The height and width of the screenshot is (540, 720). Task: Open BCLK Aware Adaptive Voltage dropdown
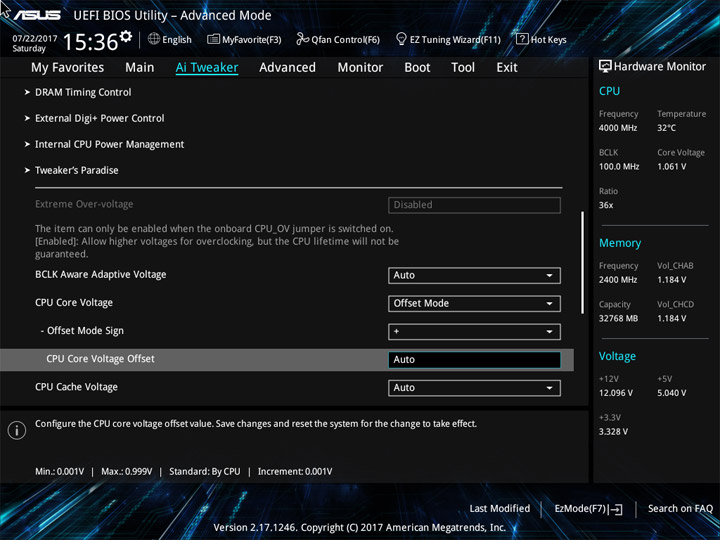pos(474,276)
